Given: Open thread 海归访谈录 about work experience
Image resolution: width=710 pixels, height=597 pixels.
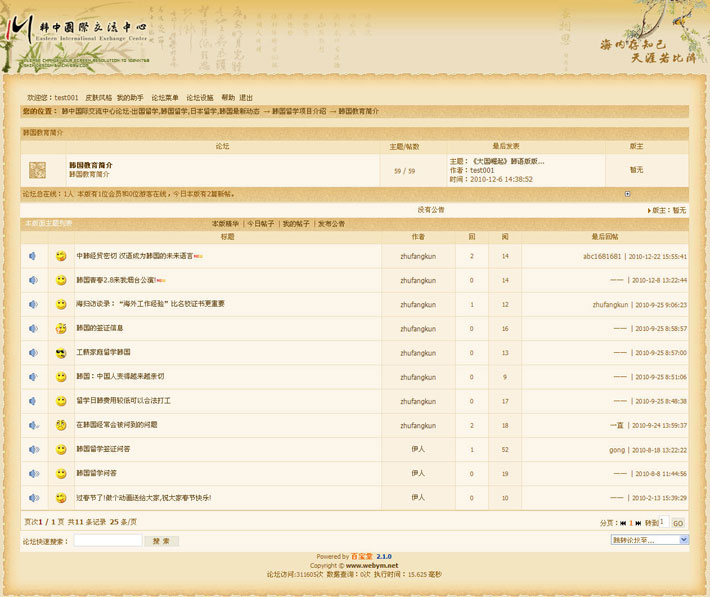Looking at the screenshot, I should pos(150,304).
